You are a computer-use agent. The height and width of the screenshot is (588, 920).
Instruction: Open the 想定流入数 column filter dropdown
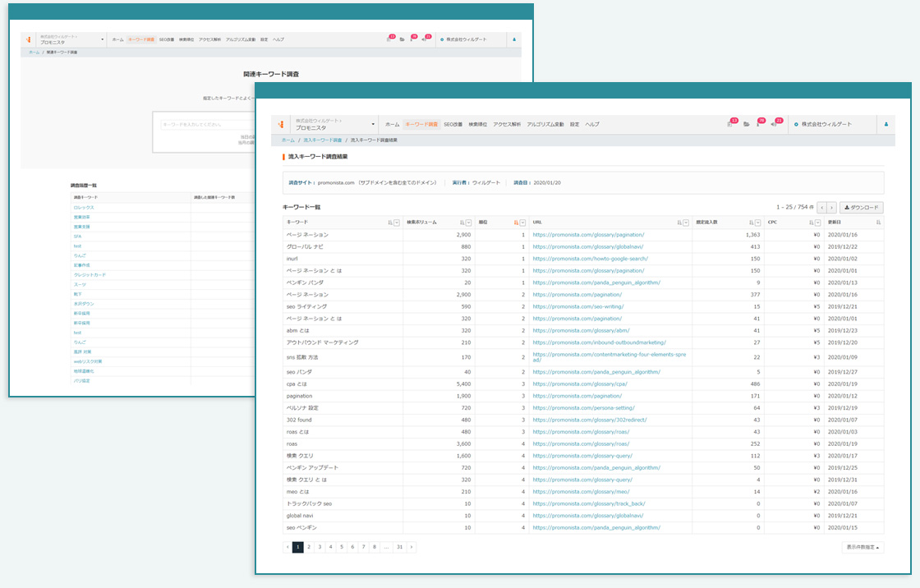click(x=757, y=223)
